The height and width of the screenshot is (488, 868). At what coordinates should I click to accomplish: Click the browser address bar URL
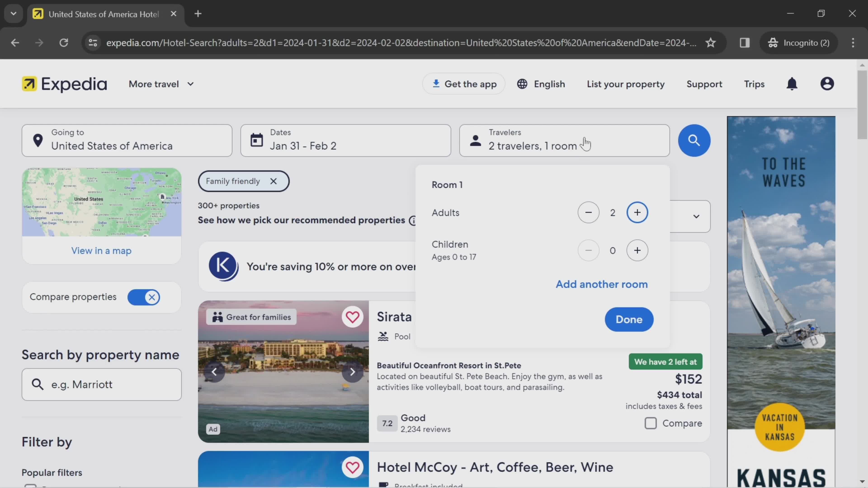point(401,43)
